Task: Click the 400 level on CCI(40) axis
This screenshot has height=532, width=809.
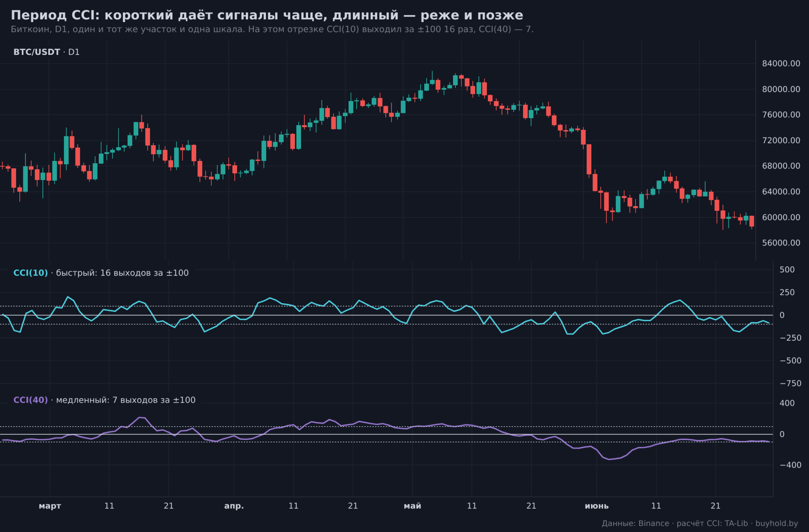Action: click(787, 403)
